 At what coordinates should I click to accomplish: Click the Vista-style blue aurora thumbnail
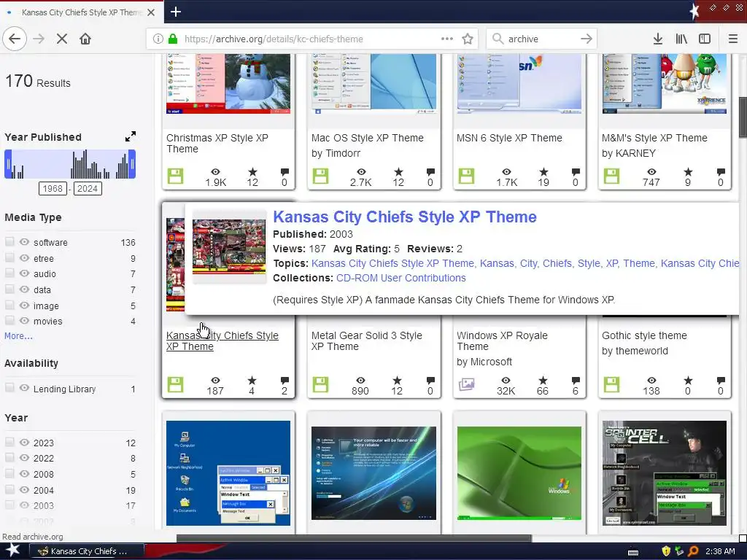(373, 472)
